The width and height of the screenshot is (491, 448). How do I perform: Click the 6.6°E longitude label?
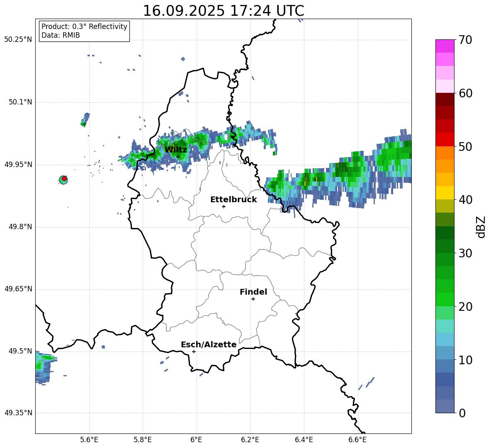click(357, 440)
